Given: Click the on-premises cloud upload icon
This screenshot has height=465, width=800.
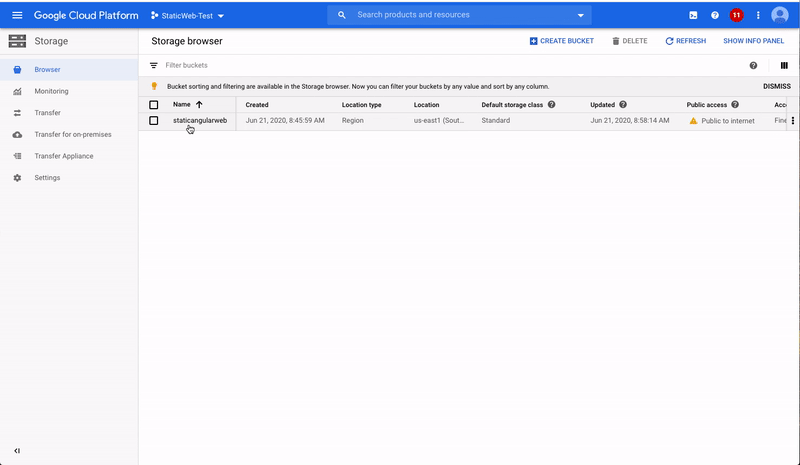Looking at the screenshot, I should coord(17,135).
